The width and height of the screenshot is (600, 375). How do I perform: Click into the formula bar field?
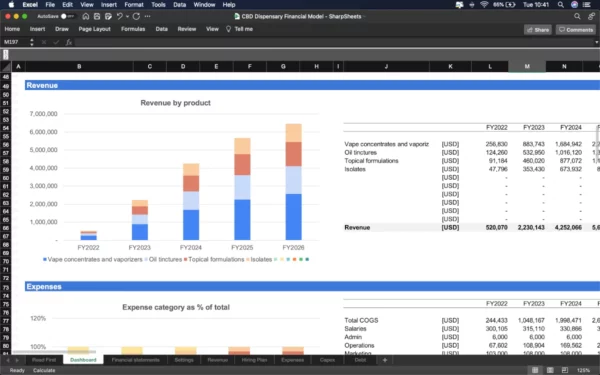[333, 42]
